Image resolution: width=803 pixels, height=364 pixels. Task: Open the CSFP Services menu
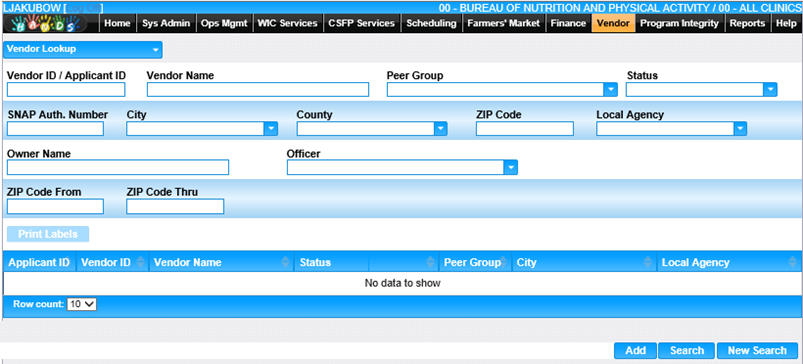(362, 24)
